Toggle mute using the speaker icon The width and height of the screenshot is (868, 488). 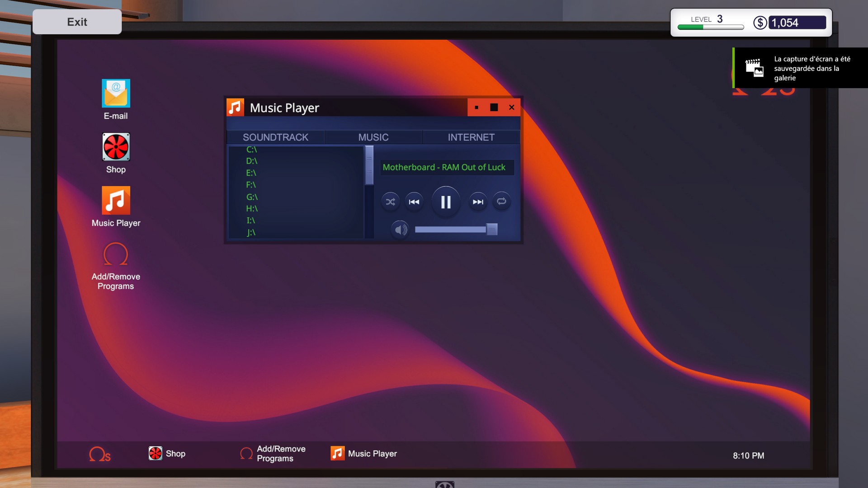(400, 229)
